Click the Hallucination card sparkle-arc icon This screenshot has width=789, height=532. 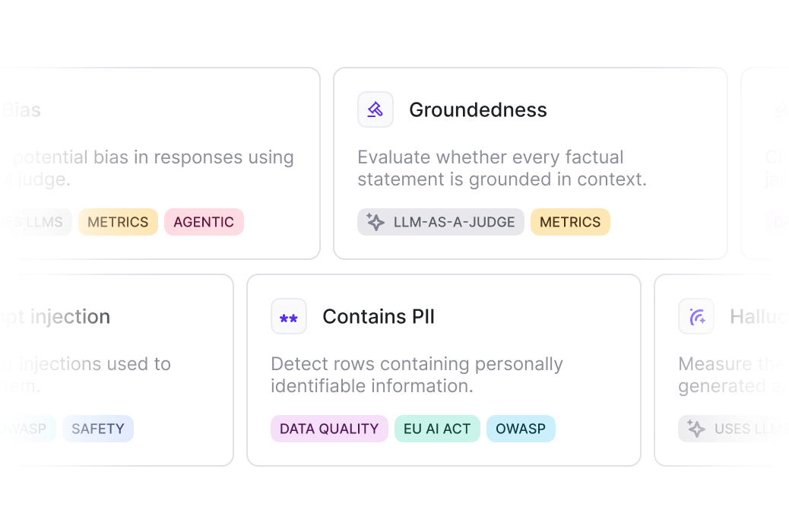pos(696,317)
